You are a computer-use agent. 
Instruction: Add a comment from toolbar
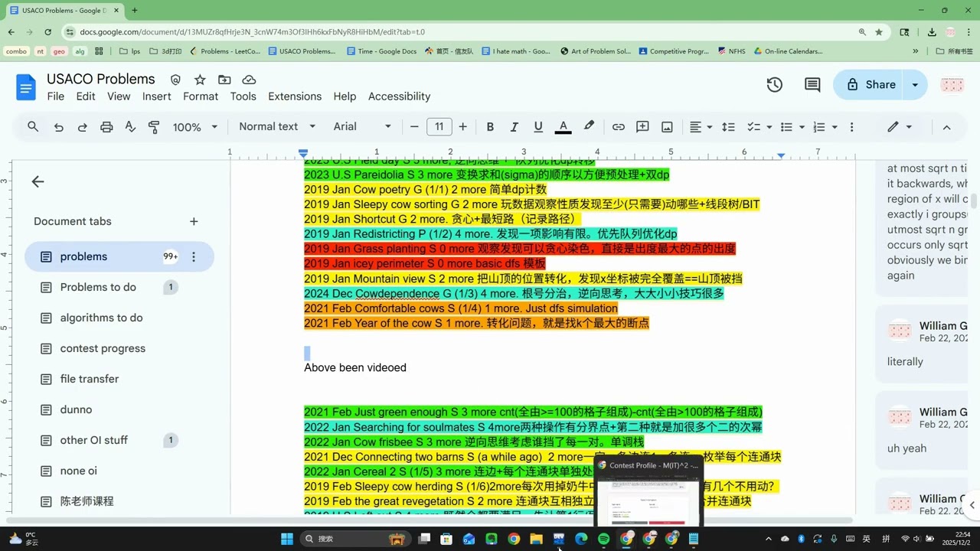(x=642, y=127)
